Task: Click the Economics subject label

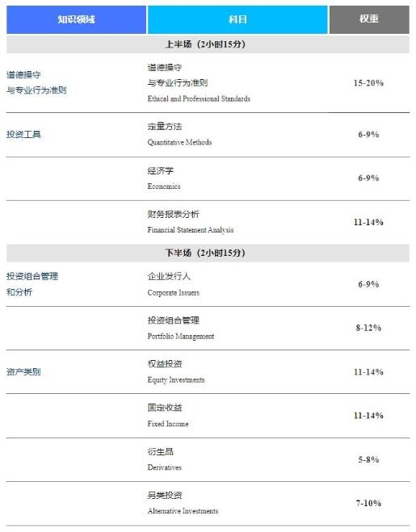Action: (164, 186)
